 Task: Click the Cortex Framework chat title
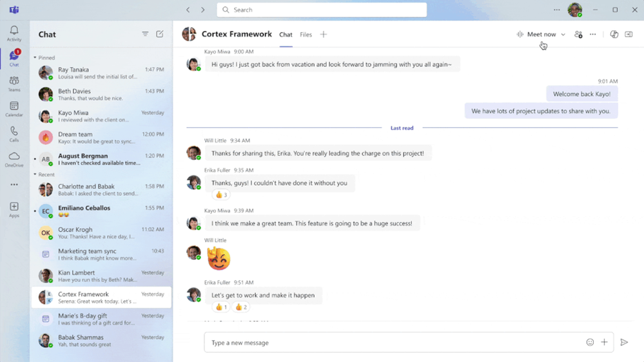[x=237, y=34]
